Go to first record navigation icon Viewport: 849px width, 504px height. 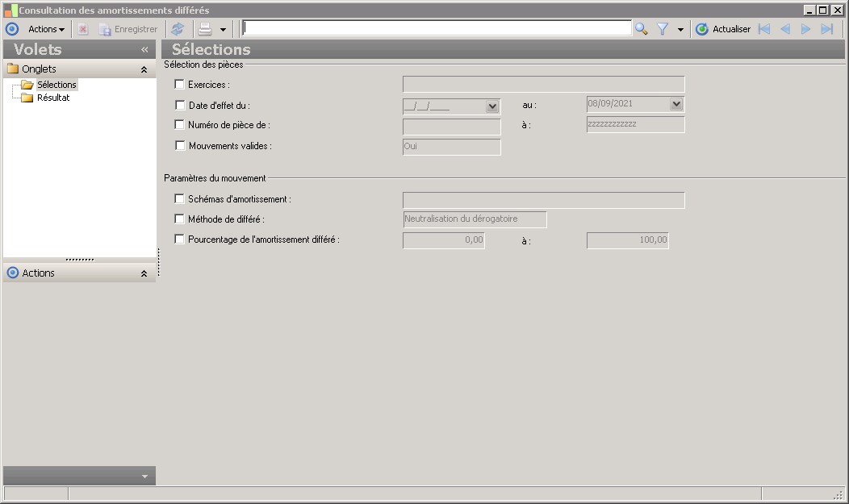point(764,29)
